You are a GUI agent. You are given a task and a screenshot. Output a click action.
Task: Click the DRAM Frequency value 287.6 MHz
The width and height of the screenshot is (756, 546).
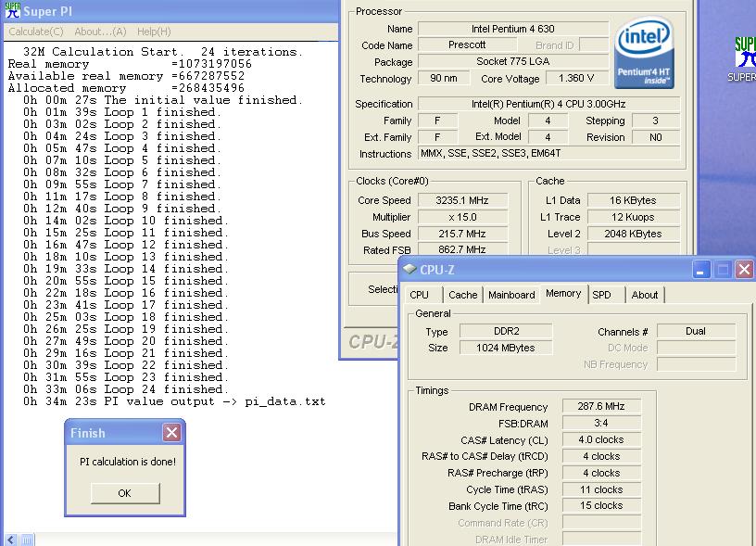601,406
